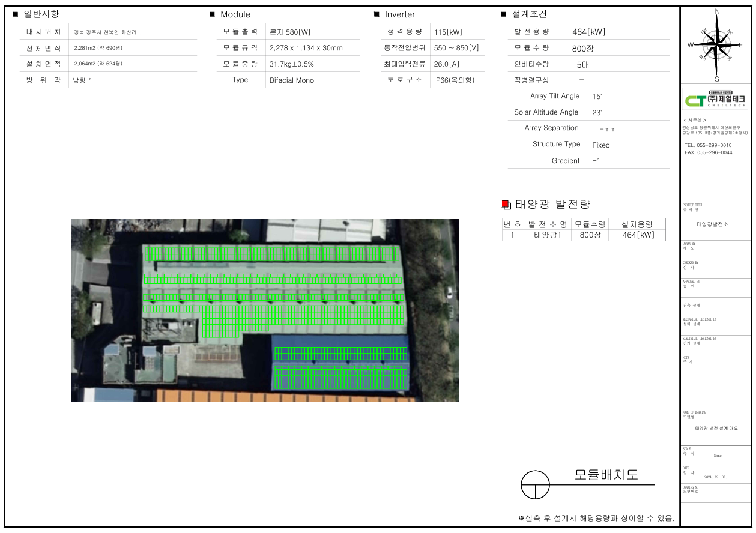Viewport: 756px width, 533px height.
Task: Click the black bullet before Module heading
Action: click(212, 14)
